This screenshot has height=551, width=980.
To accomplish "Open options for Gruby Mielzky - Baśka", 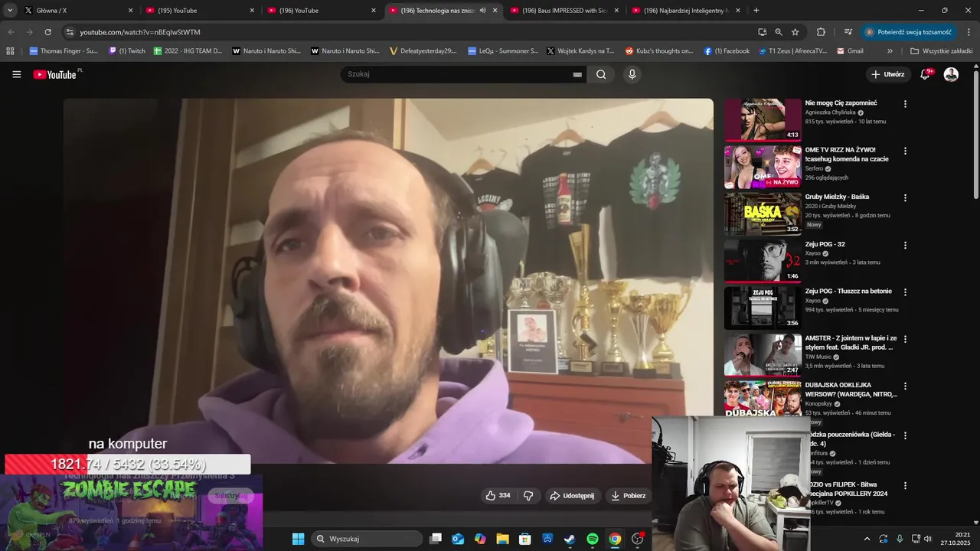I will [905, 197].
